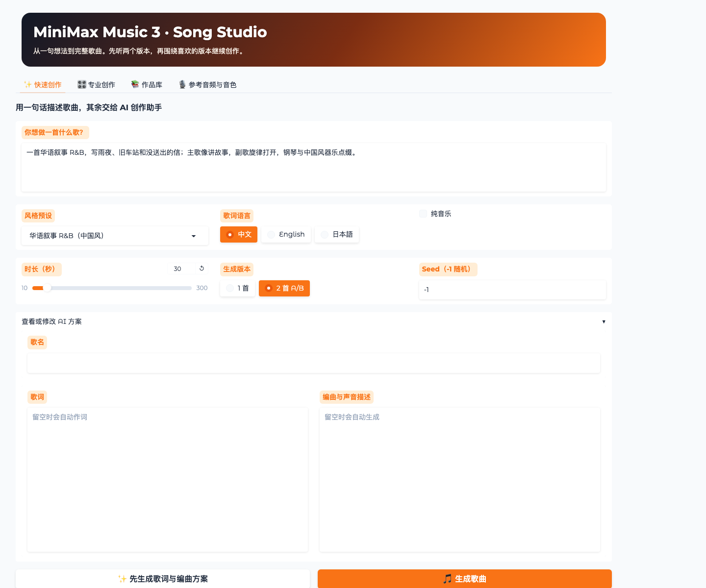Enable the 纯音乐 checkbox

tap(423, 214)
